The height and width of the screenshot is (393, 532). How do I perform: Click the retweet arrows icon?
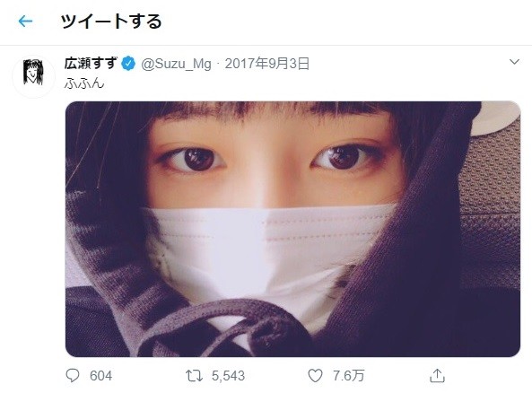click(x=194, y=376)
